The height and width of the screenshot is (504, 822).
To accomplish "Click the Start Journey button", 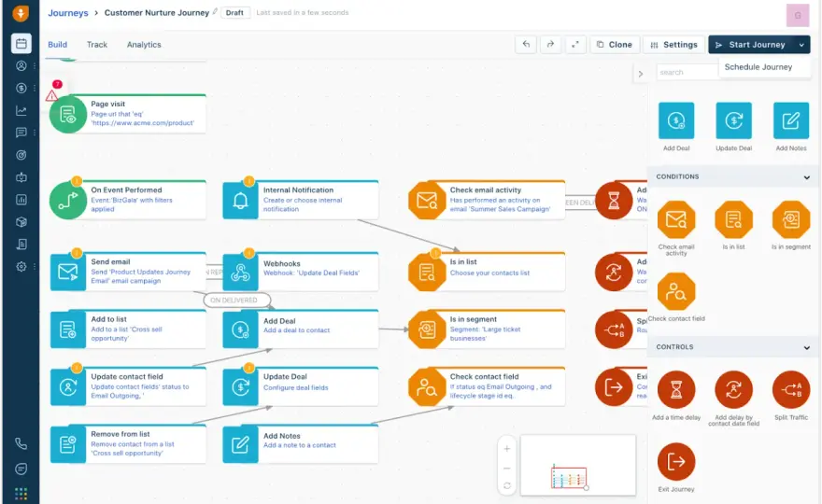I will click(x=751, y=45).
